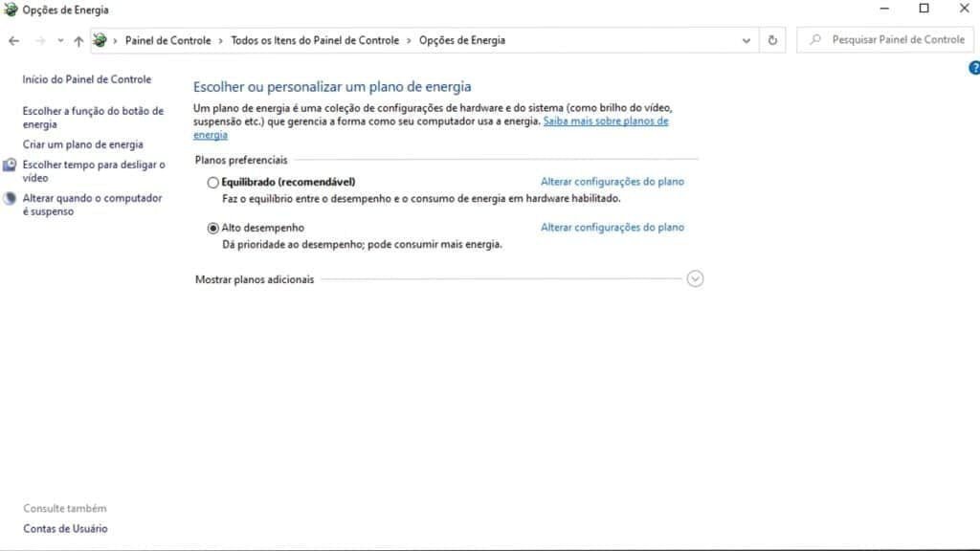Viewport: 980px width, 551px height.
Task: Select the Alto desempenho power plan
Action: point(212,229)
